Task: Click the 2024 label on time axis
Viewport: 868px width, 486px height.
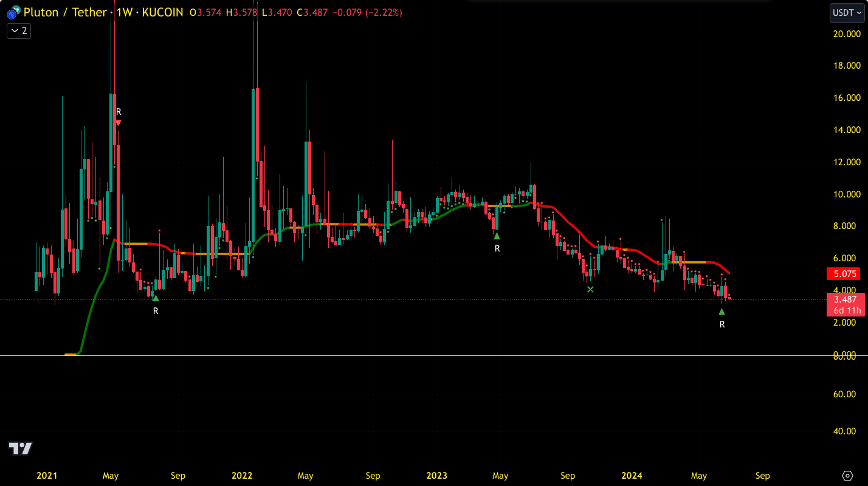Action: [632, 476]
